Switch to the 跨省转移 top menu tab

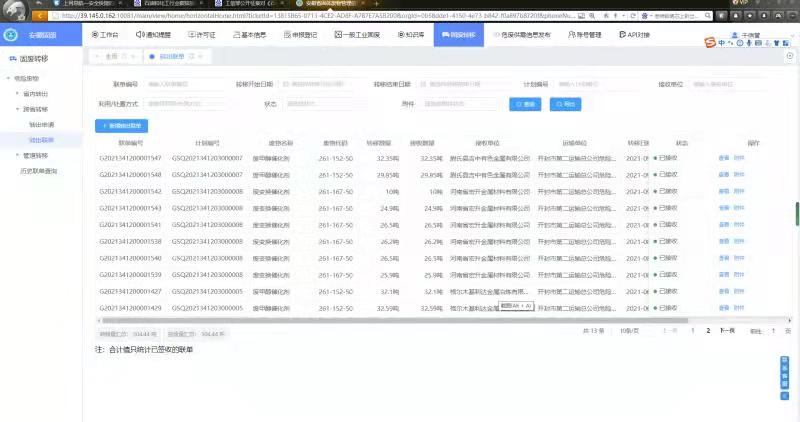[x=455, y=34]
